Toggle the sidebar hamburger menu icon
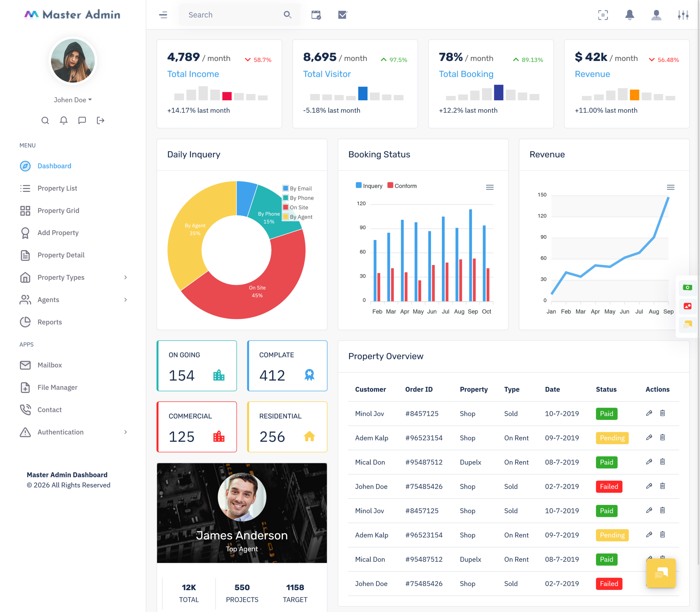This screenshot has width=700, height=612. [x=163, y=15]
